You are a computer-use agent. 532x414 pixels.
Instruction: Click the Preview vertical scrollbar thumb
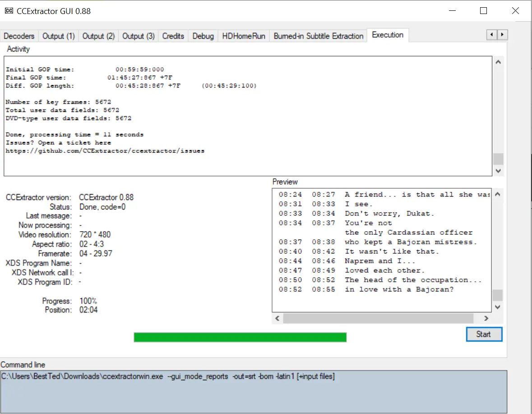pos(497,295)
